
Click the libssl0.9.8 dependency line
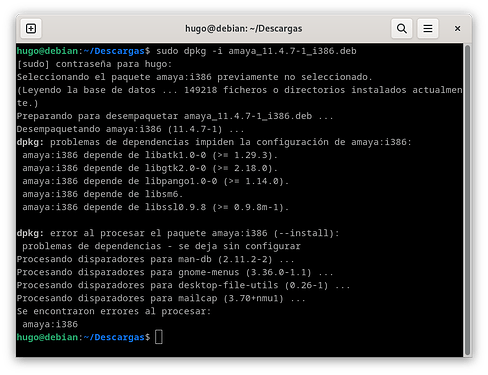(x=155, y=207)
